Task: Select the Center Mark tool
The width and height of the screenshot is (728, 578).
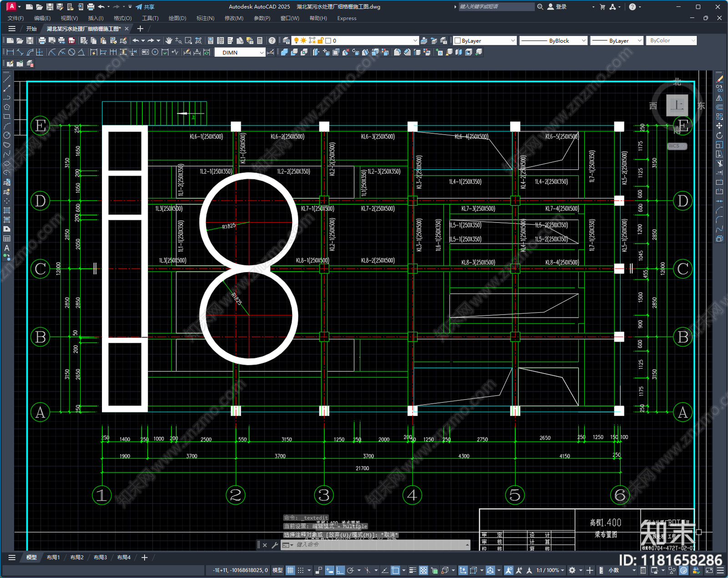Action: [155, 52]
